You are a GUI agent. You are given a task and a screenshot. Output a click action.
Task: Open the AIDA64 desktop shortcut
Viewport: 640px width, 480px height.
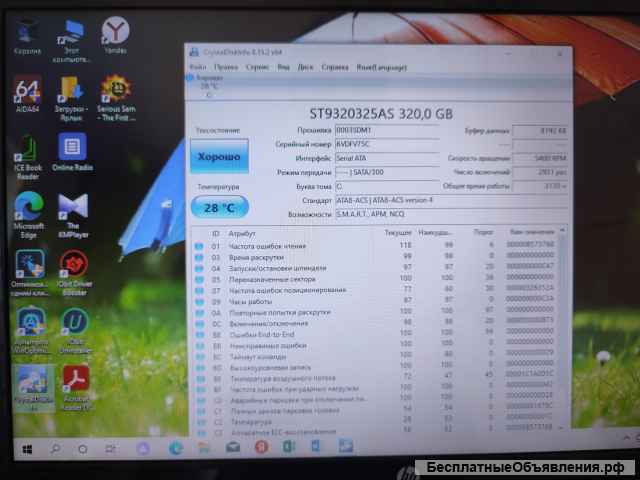(x=27, y=94)
